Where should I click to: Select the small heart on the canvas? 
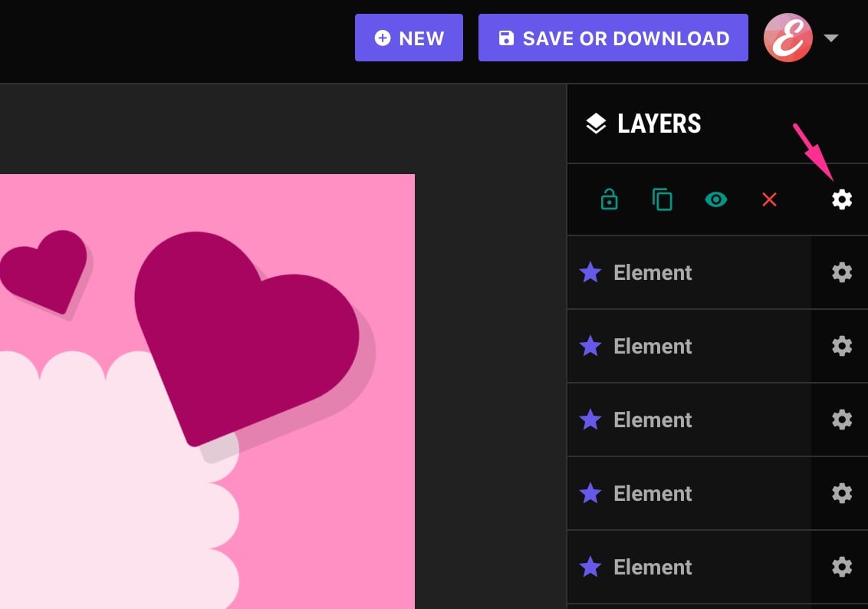44,268
